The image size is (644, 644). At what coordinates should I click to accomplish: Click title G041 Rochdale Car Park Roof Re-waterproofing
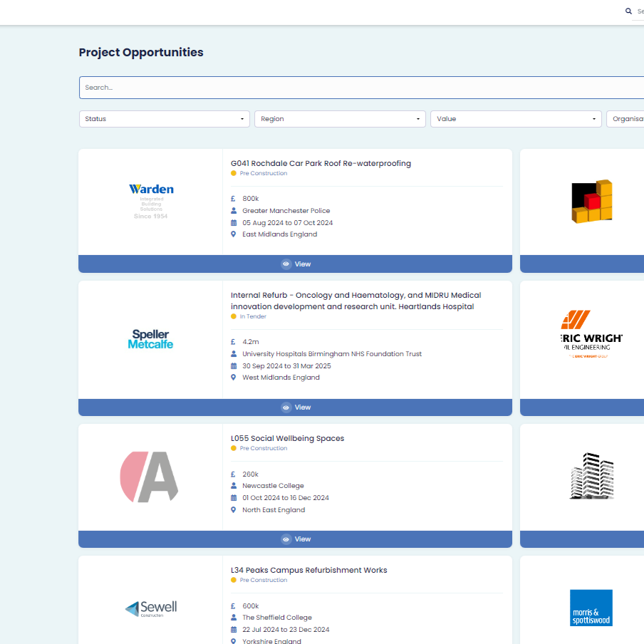pyautogui.click(x=321, y=163)
